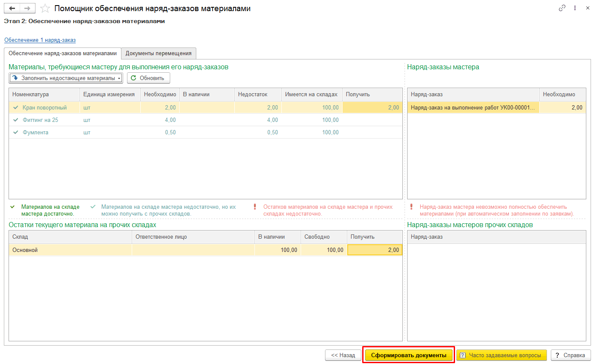Click the back navigation arrow
Image resolution: width=597 pixels, height=364 pixels.
pos(12,9)
